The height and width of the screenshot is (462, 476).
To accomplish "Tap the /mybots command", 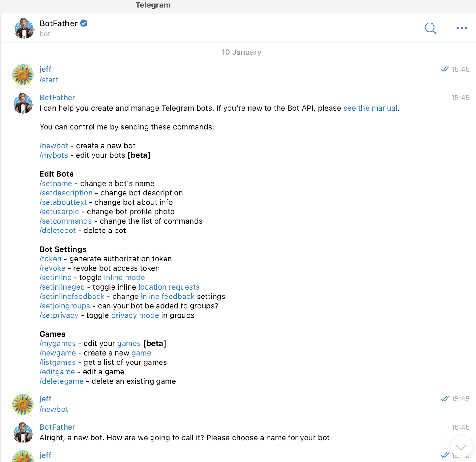I will pyautogui.click(x=54, y=155).
